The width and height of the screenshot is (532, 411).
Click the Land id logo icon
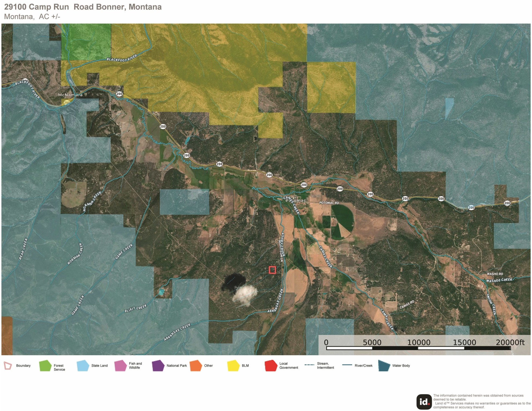424,402
